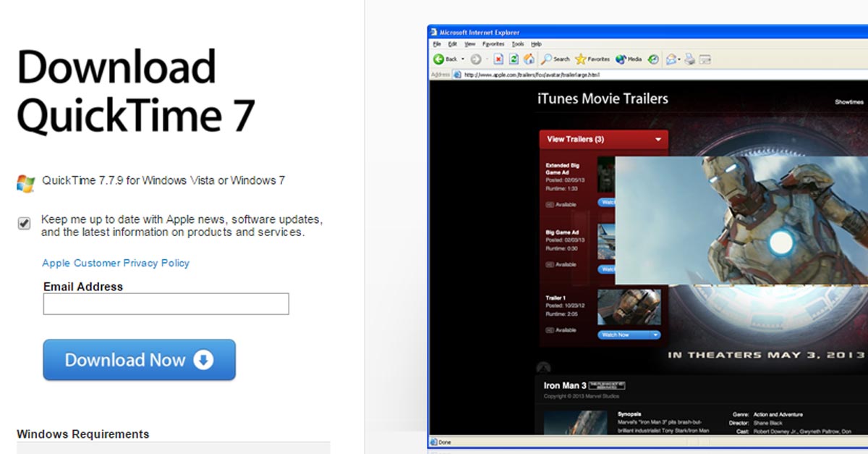Click the Print icon in the toolbar
868x454 pixels.
tap(690, 59)
